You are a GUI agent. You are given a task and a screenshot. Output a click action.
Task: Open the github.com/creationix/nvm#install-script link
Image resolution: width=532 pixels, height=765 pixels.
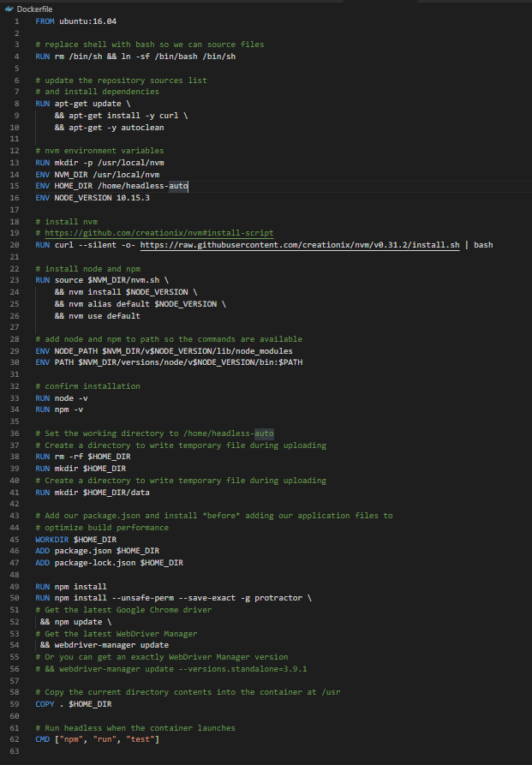click(x=159, y=233)
